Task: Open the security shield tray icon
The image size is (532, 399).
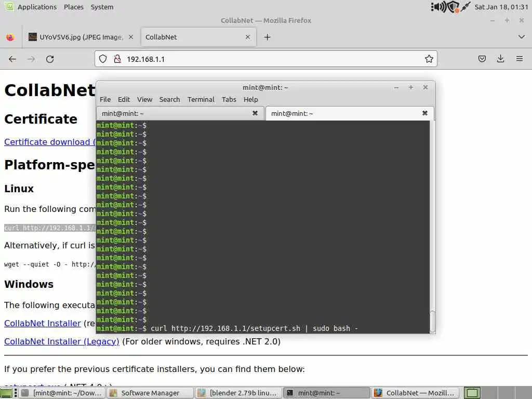Action: (453, 7)
